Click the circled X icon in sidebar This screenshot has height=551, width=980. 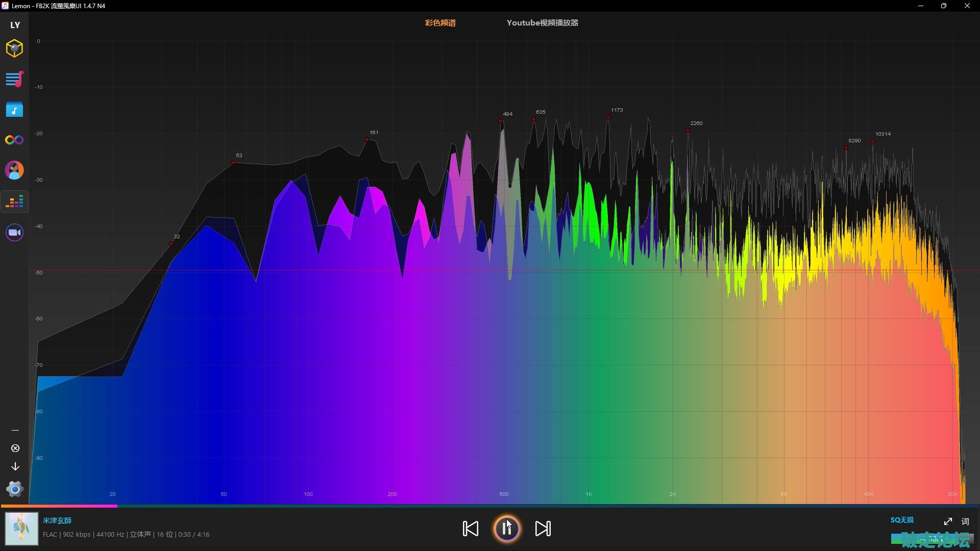15,448
